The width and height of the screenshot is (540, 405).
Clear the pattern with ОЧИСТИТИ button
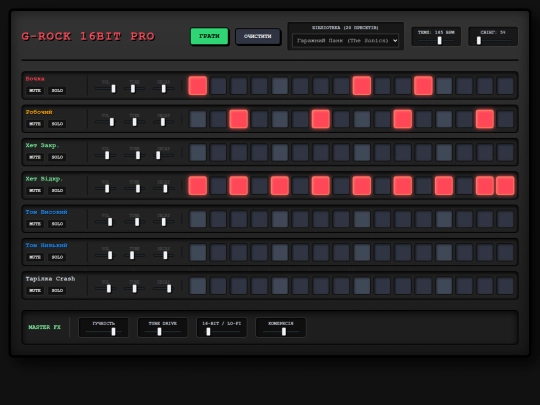(x=258, y=36)
